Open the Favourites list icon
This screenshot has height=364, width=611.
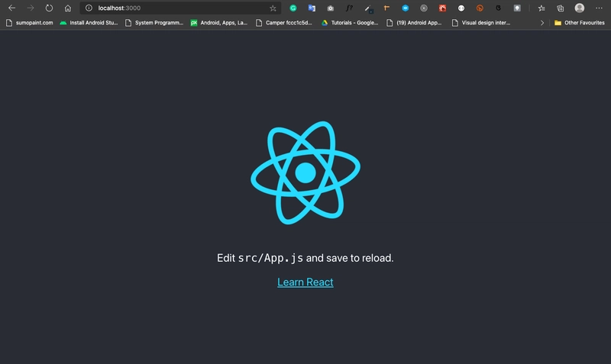(541, 8)
